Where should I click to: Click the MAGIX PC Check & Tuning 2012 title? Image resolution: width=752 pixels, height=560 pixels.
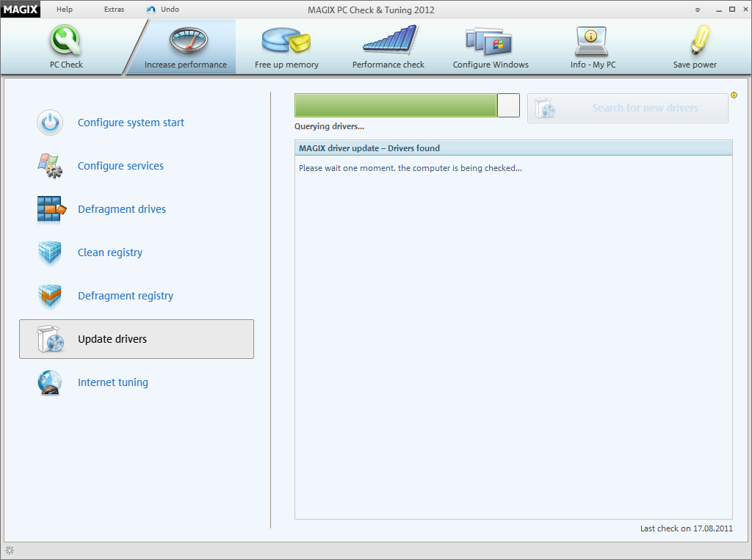coord(371,10)
